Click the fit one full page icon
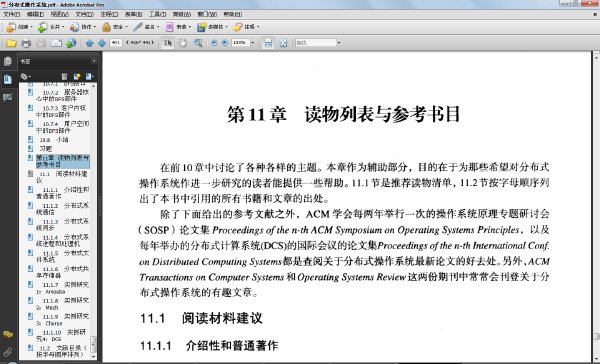The image size is (600, 364). click(x=283, y=43)
